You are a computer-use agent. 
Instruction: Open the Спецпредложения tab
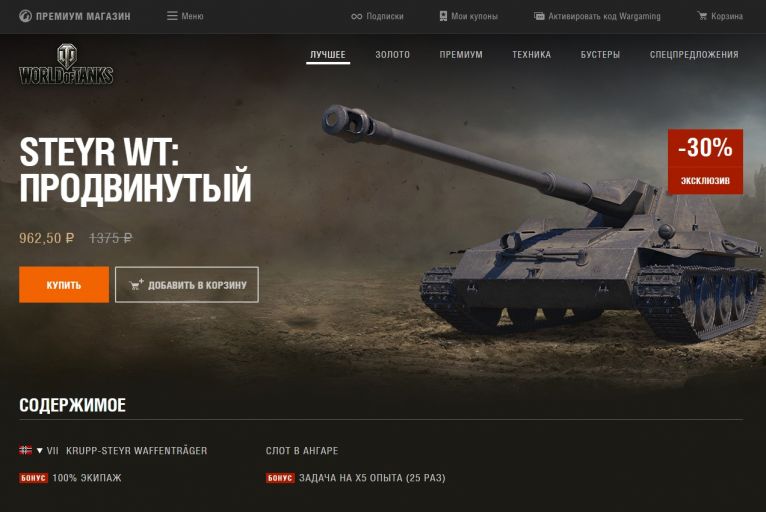click(x=694, y=55)
